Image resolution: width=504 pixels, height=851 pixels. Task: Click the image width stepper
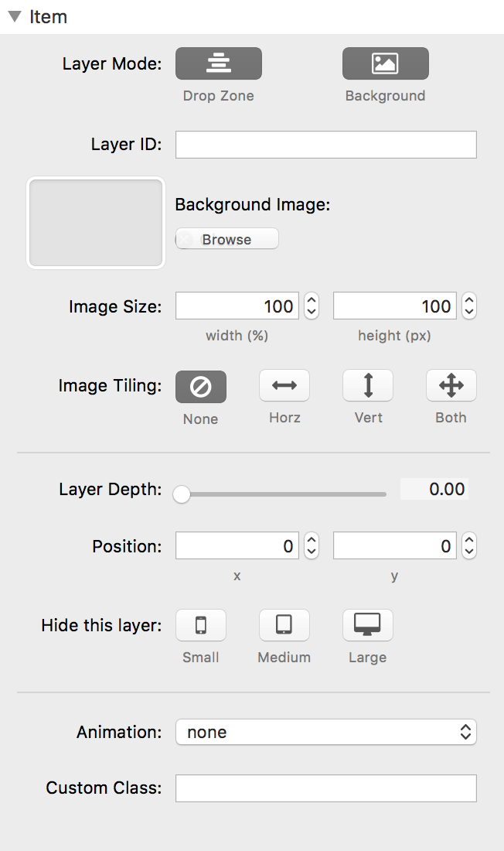(x=312, y=306)
